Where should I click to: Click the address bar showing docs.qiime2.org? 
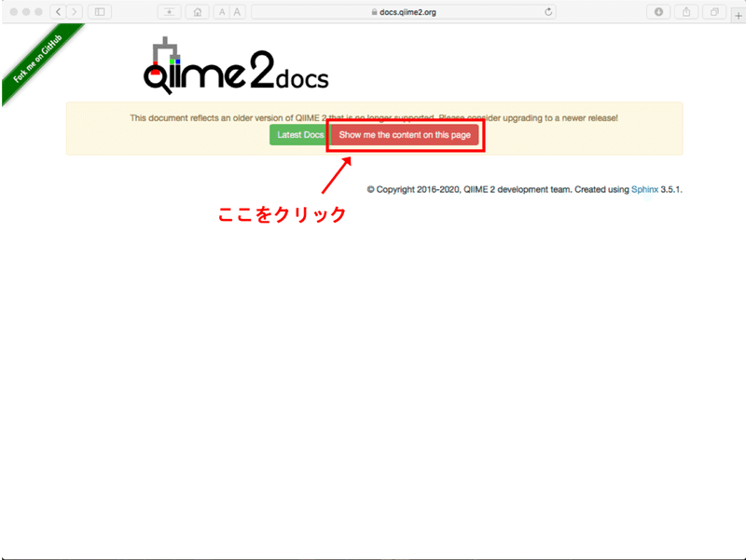tap(410, 12)
